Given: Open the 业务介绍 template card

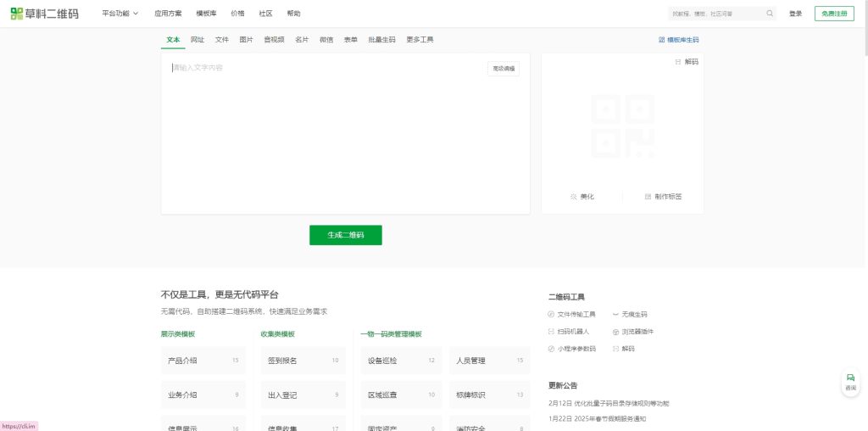Looking at the screenshot, I should [x=203, y=395].
